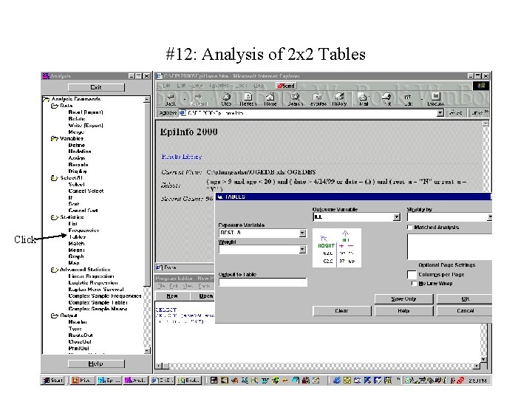Open the Tools menu in Internet Explorer
This screenshot has width=532, height=399.
click(241, 86)
